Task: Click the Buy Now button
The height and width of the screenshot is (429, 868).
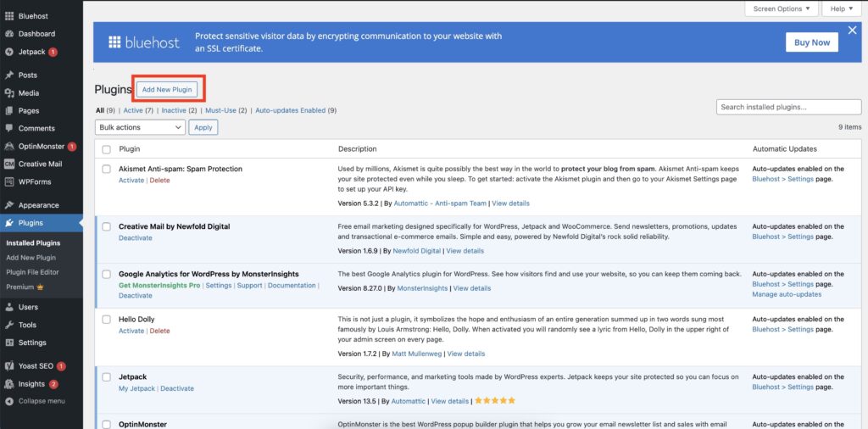Action: tap(812, 42)
